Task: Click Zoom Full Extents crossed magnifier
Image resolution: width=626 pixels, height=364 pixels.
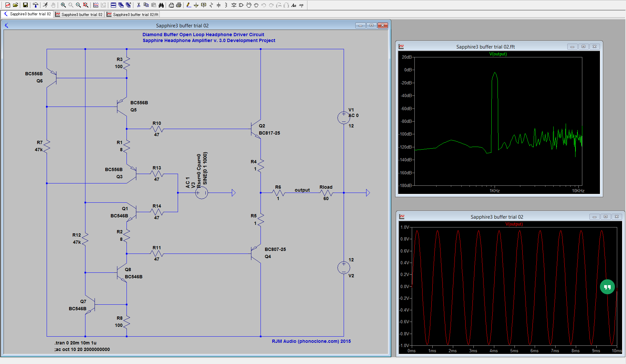Action: pos(86,5)
